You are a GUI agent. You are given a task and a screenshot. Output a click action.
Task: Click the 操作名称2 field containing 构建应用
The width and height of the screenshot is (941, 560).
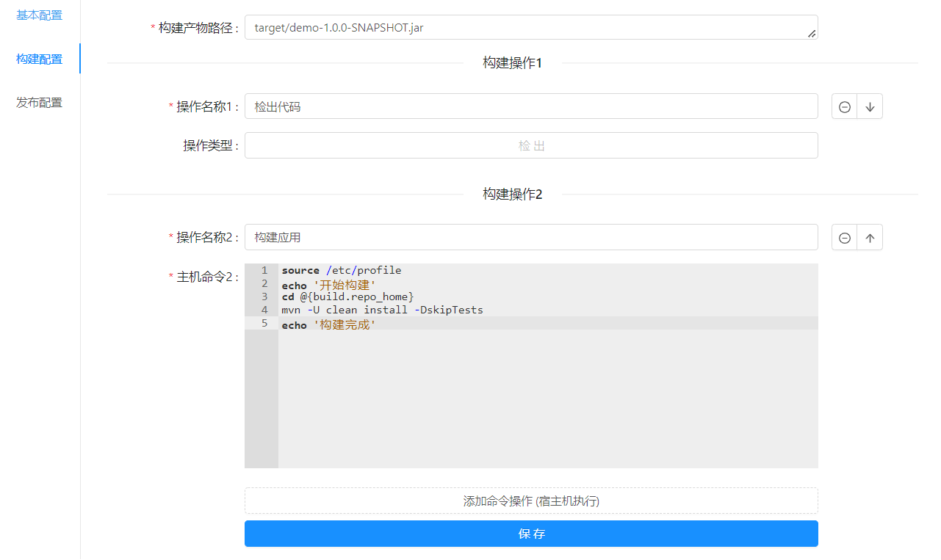[x=531, y=237]
